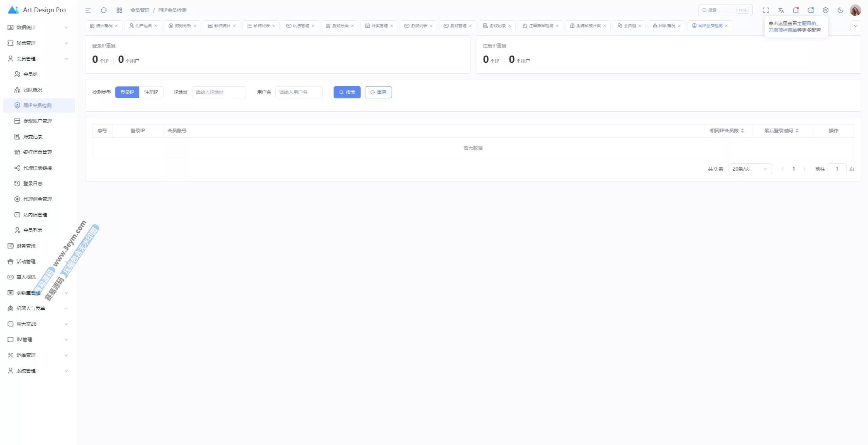This screenshot has width=868, height=445.
Task: Enter fullscreen mode via header icon
Action: [766, 10]
